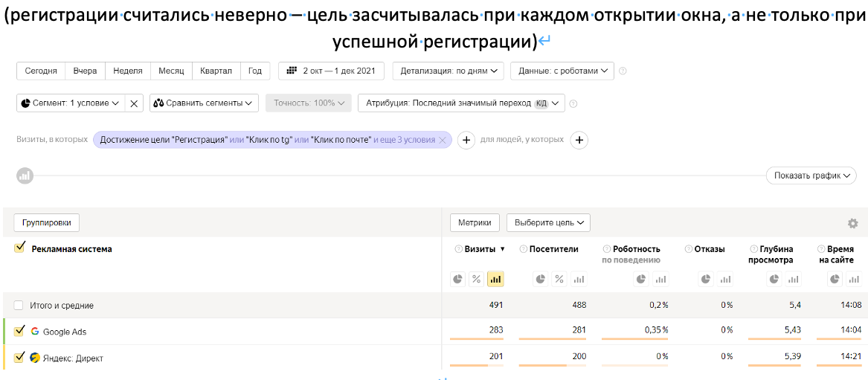Click the Яндекс: Директ row label
Image resolution: width=868 pixels, height=380 pixels.
point(73,358)
